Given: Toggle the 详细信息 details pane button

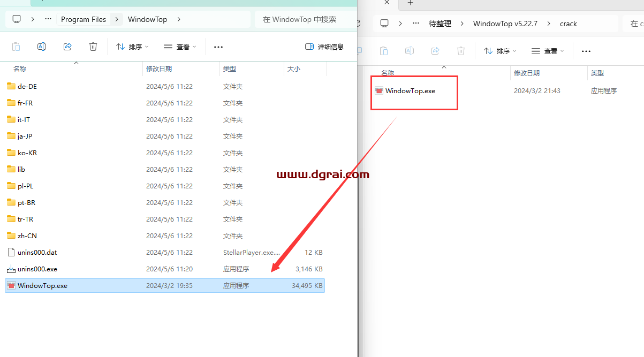Looking at the screenshot, I should [x=324, y=47].
